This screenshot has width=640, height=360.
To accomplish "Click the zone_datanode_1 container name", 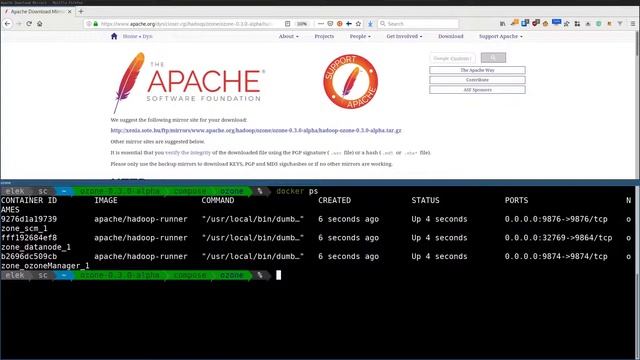I will pyautogui.click(x=36, y=247).
